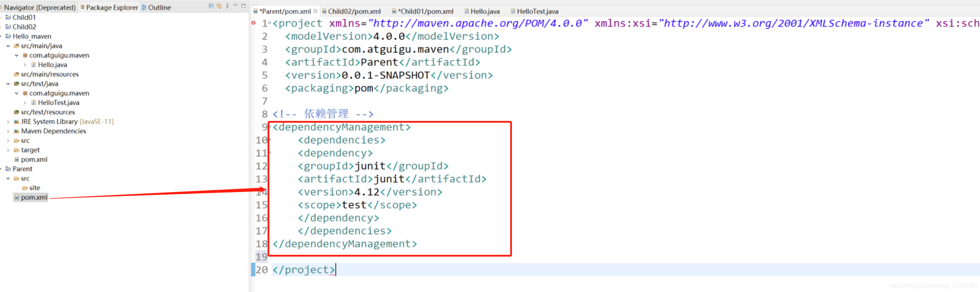Switch to Navigator (Deprecated) tab
Screen dimensions: 980x292
[40, 7]
